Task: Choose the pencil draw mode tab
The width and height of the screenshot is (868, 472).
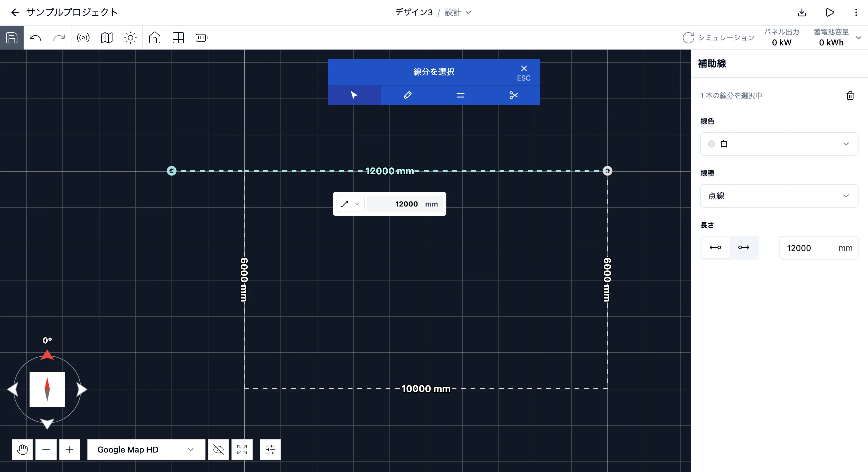Action: click(407, 95)
